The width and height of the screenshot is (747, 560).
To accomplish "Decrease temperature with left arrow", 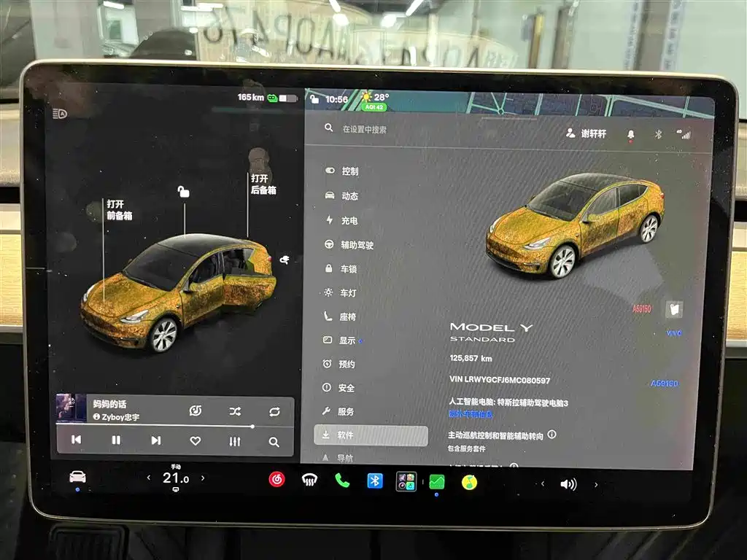I will point(149,477).
